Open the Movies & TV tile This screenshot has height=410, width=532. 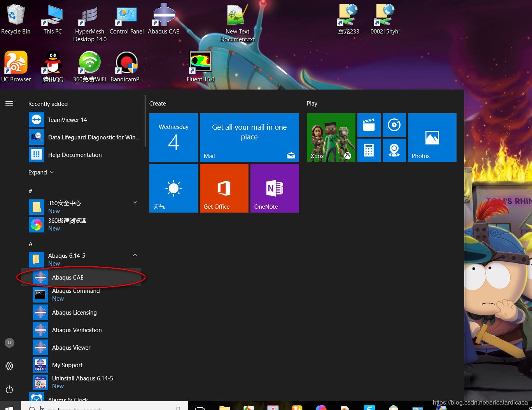(x=369, y=125)
